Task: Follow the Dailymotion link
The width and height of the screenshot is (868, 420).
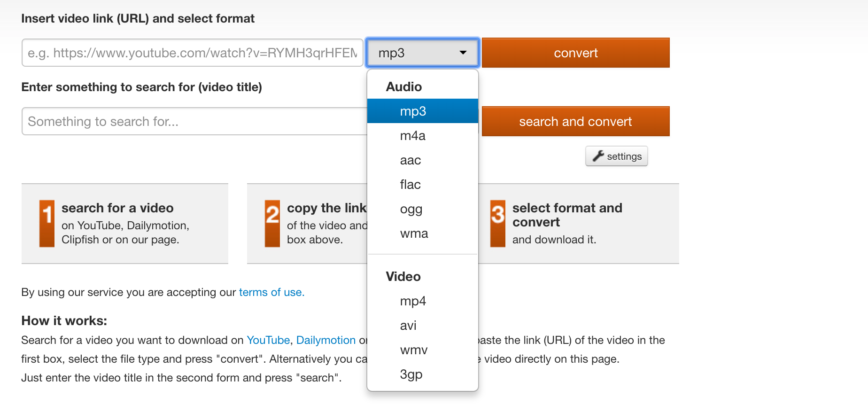Action: tap(326, 340)
